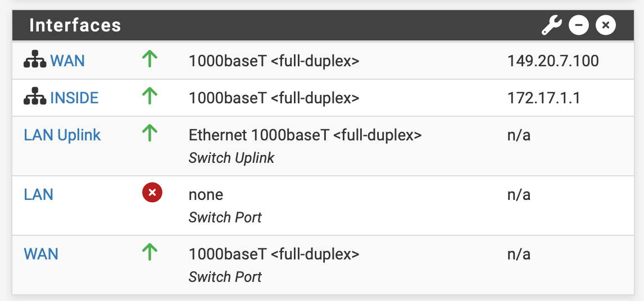Image resolution: width=644 pixels, height=301 pixels.
Task: Click the Interfaces widget title bar
Action: pyautogui.click(x=281, y=25)
